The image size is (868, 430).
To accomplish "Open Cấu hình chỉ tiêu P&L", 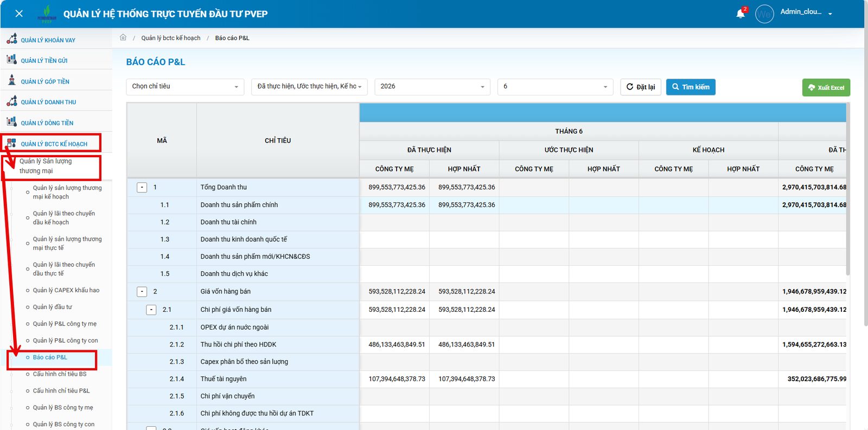I will click(61, 391).
